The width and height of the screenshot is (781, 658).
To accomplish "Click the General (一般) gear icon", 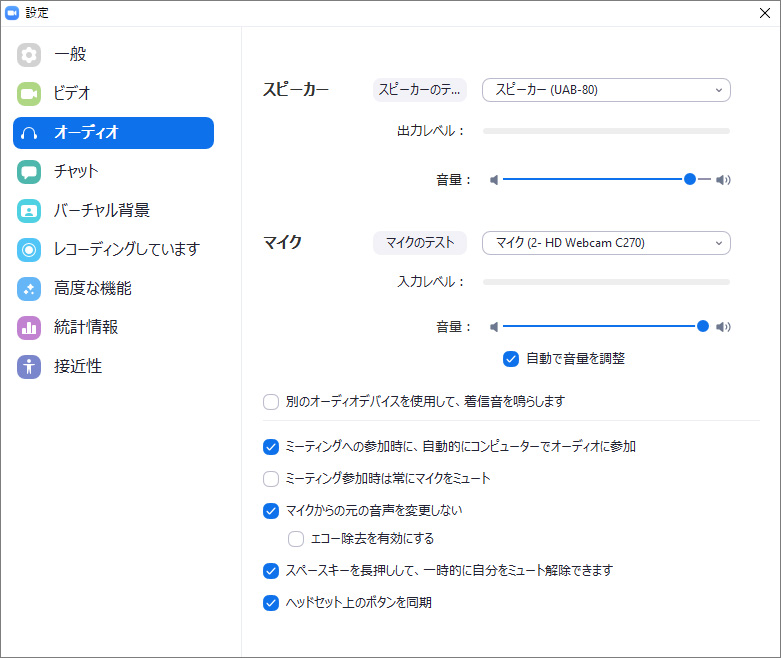I will pyautogui.click(x=29, y=55).
